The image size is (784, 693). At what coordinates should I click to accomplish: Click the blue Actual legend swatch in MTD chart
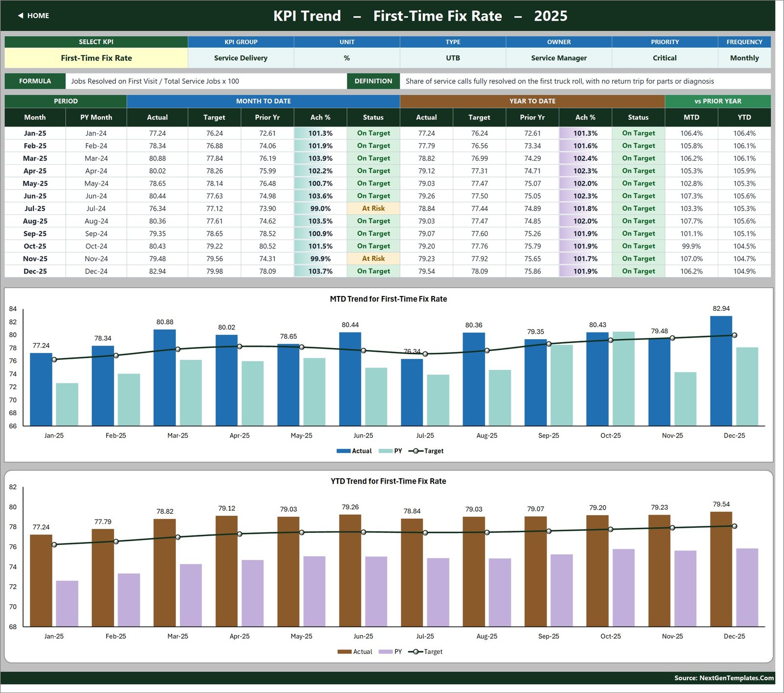[343, 451]
